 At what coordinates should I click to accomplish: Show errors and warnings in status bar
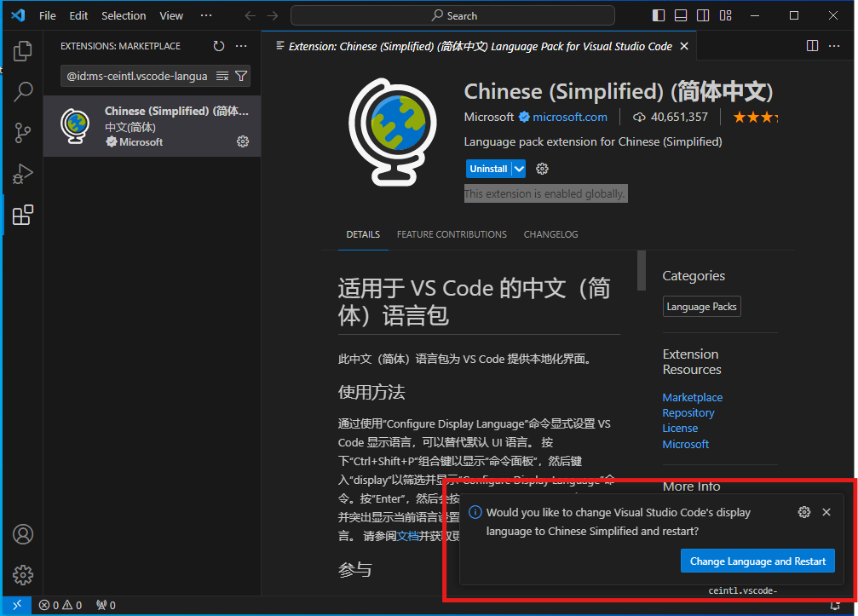(x=60, y=605)
